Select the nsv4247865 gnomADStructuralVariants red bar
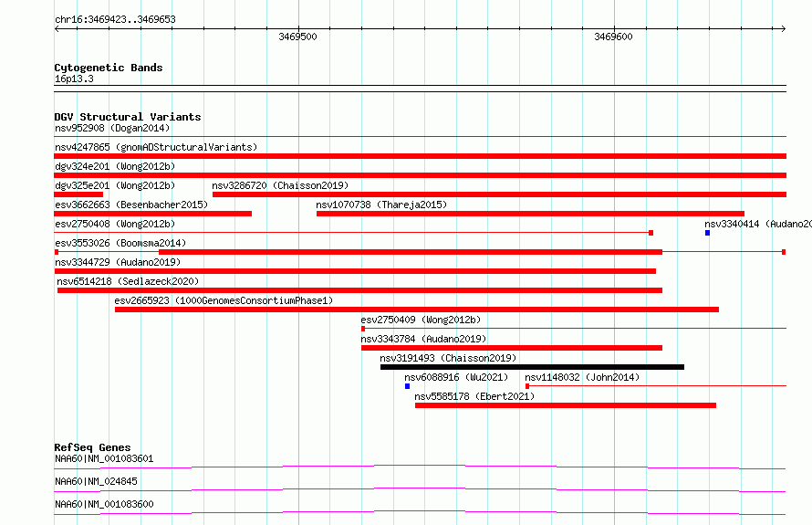 [x=420, y=156]
